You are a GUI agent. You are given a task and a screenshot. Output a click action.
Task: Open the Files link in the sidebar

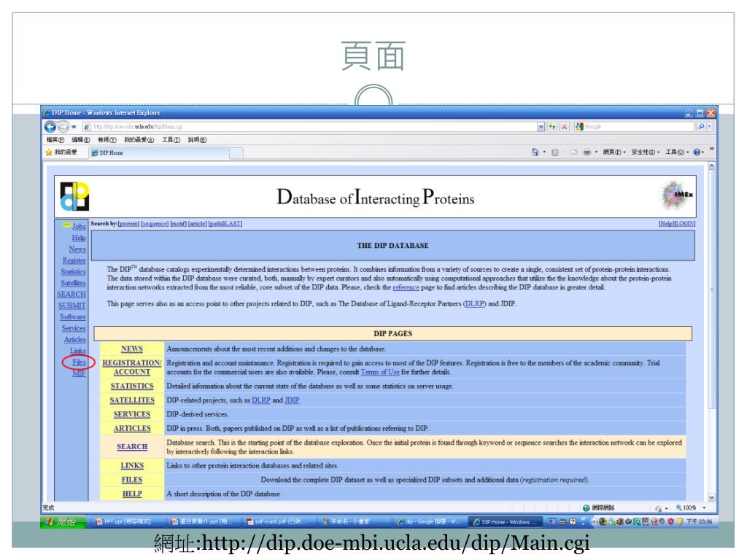(79, 362)
